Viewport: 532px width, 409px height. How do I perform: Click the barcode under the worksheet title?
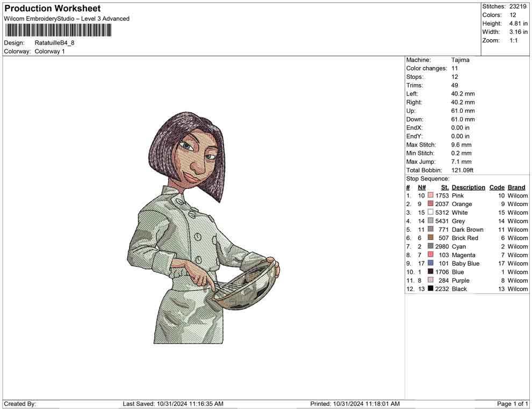[57, 31]
